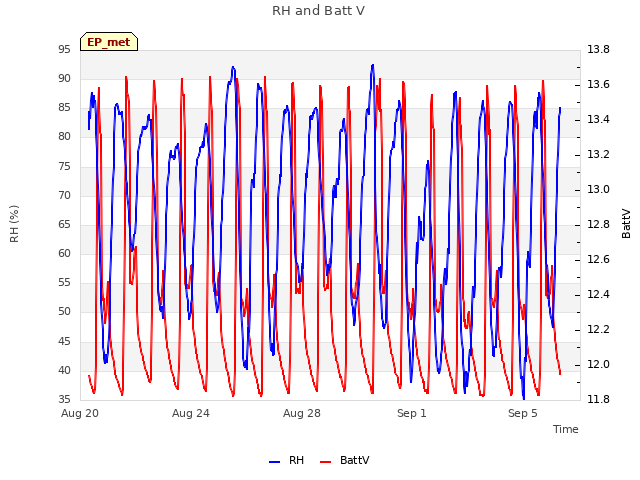Click the 40 value on RH axis
Screen dimensions: 640x480
coord(64,370)
